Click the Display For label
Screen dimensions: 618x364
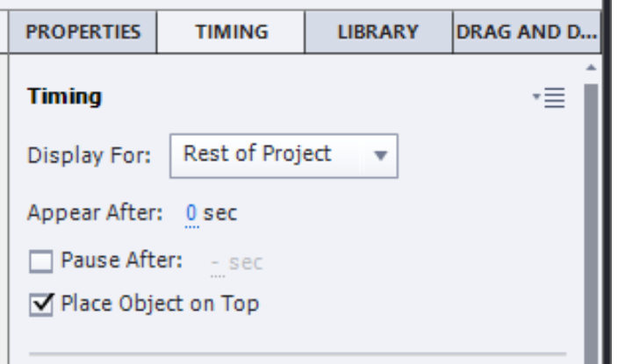click(x=90, y=155)
